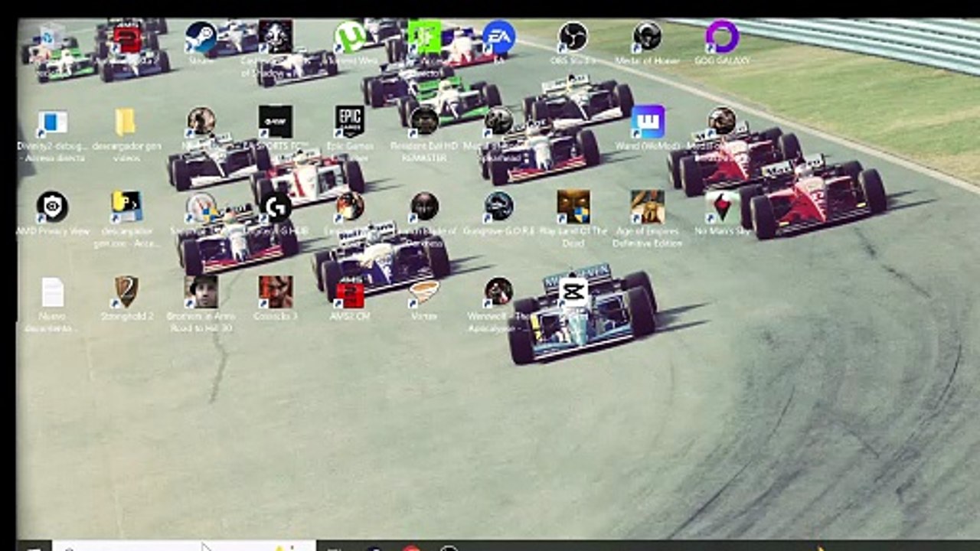Open the Divinity2-debug shortcut
This screenshot has width=980, height=551.
(52, 122)
